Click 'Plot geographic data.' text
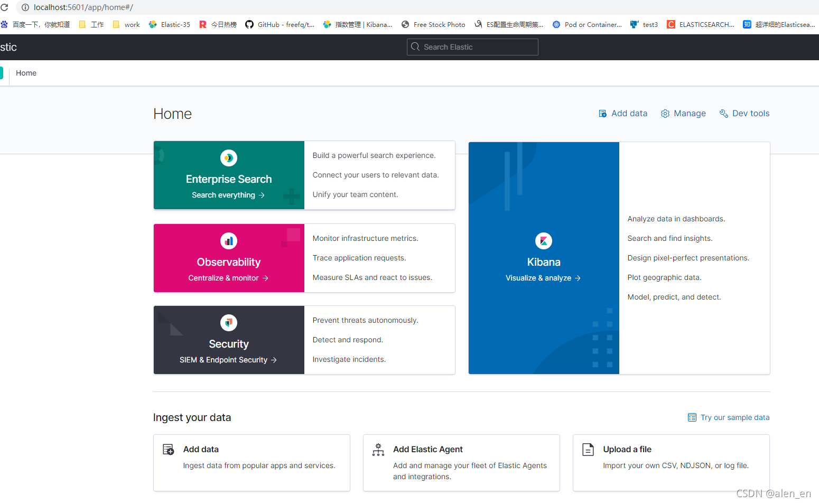The height and width of the screenshot is (504, 819). point(665,277)
